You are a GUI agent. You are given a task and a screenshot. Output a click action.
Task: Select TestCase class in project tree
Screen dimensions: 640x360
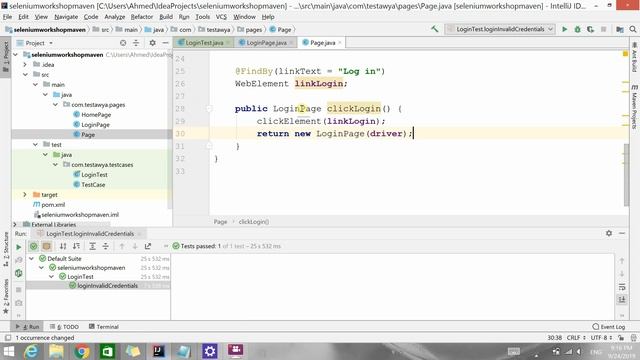point(93,184)
